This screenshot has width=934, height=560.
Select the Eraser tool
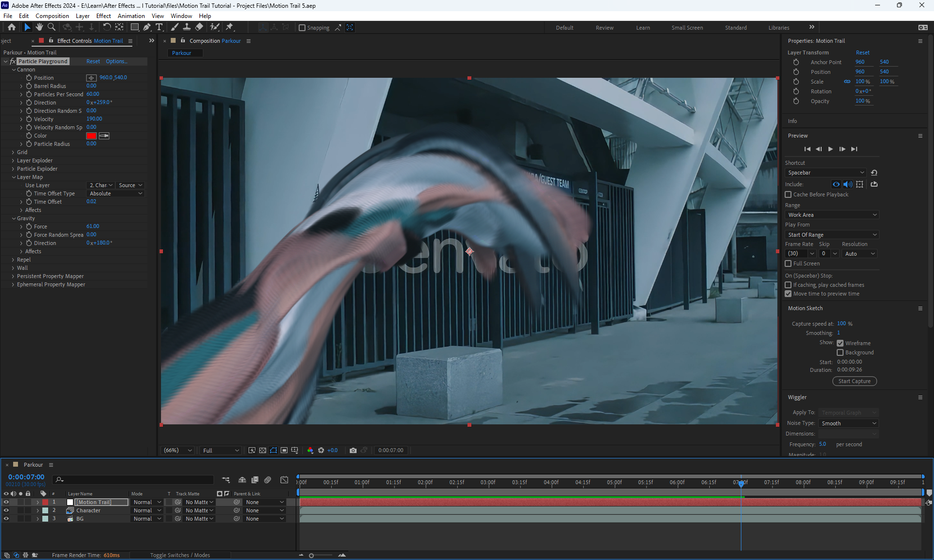[199, 27]
